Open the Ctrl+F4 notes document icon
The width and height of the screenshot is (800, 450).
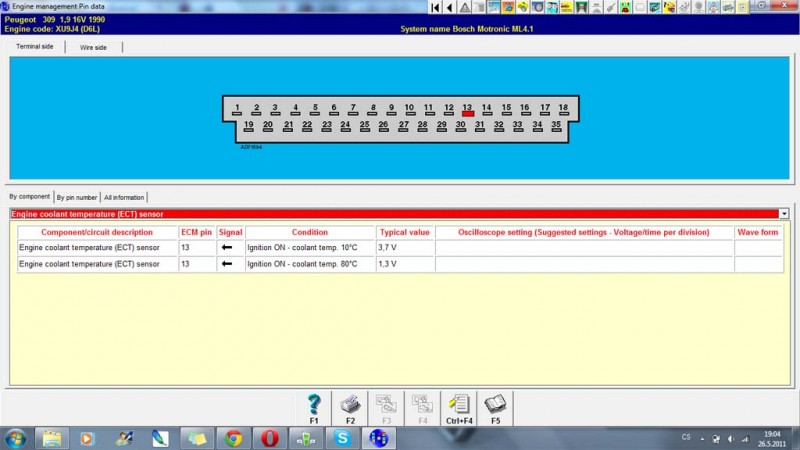(459, 405)
